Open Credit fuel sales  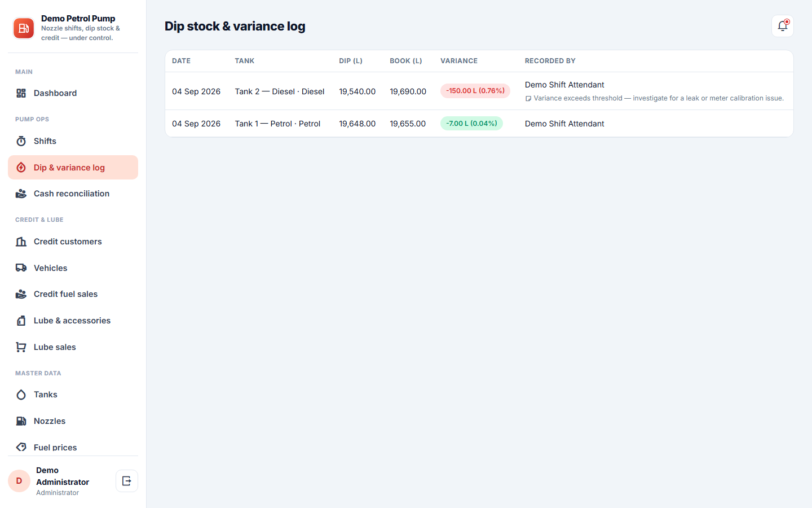(x=73, y=294)
